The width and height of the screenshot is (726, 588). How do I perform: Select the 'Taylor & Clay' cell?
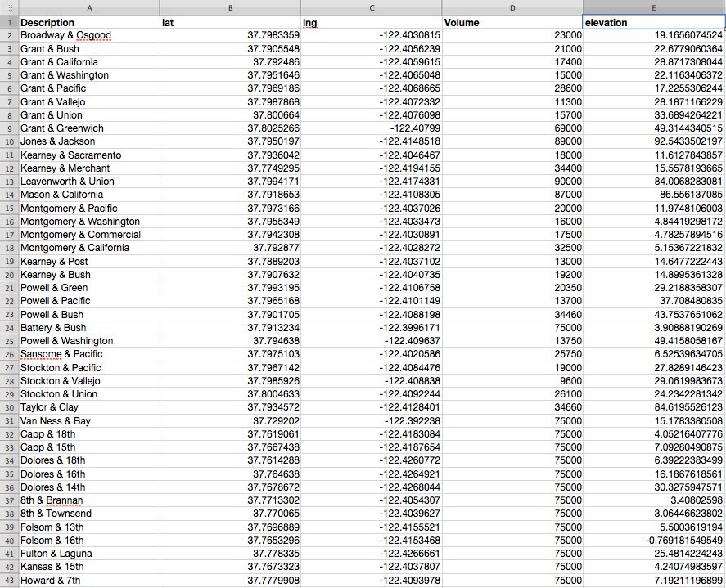pyautogui.click(x=89, y=407)
